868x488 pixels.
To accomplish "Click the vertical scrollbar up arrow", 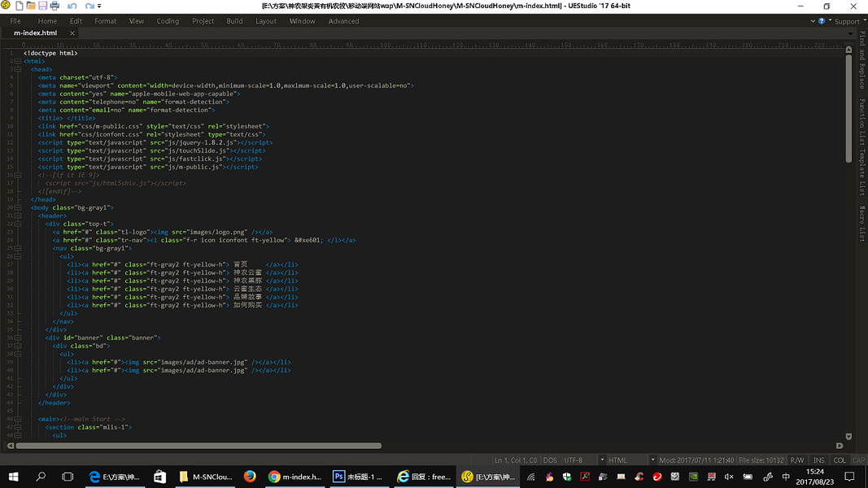I will pyautogui.click(x=848, y=50).
